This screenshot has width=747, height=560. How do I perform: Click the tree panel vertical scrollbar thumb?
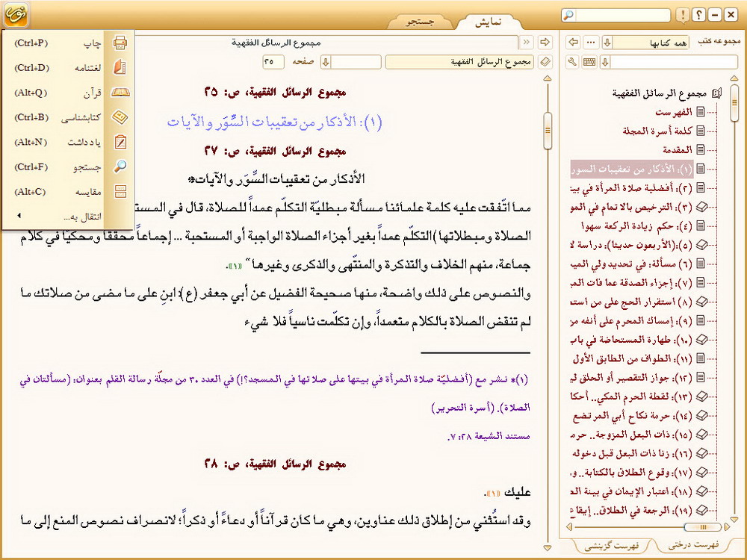coord(734,103)
